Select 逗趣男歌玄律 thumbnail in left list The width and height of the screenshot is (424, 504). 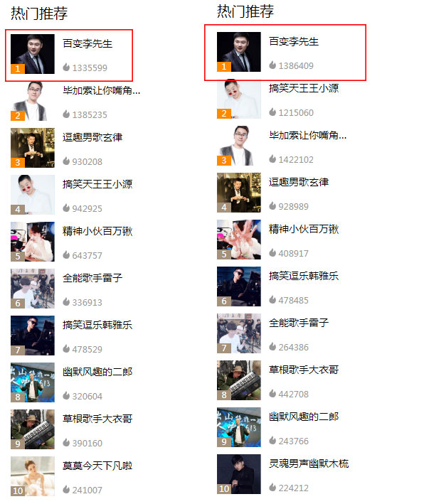point(33,148)
